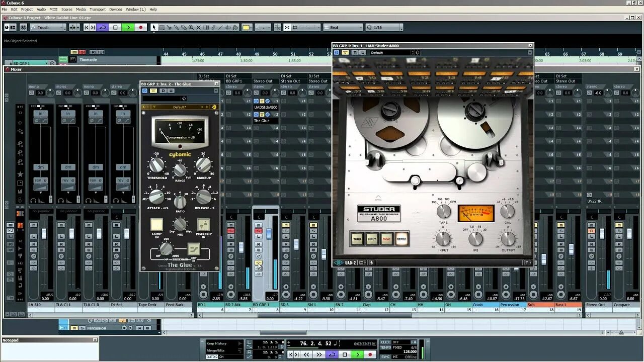
Task: Toggle CLICK metronome in transport panel
Action: [x=386, y=342]
